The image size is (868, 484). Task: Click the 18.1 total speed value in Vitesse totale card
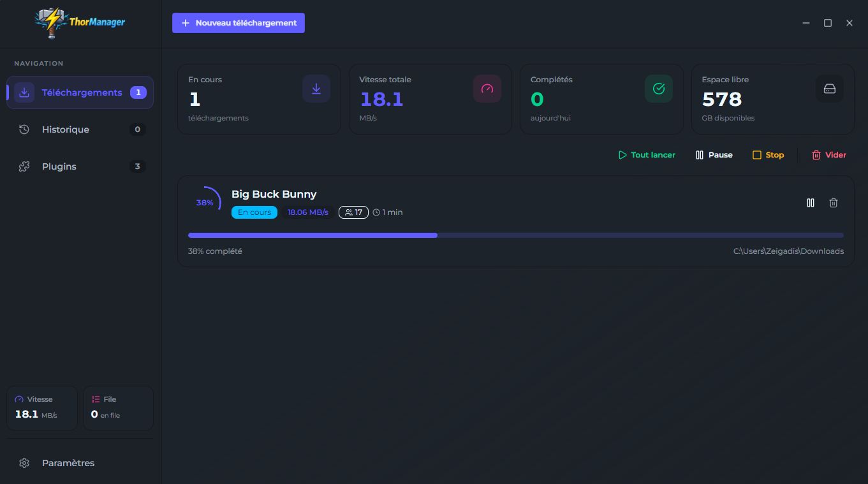coord(381,99)
